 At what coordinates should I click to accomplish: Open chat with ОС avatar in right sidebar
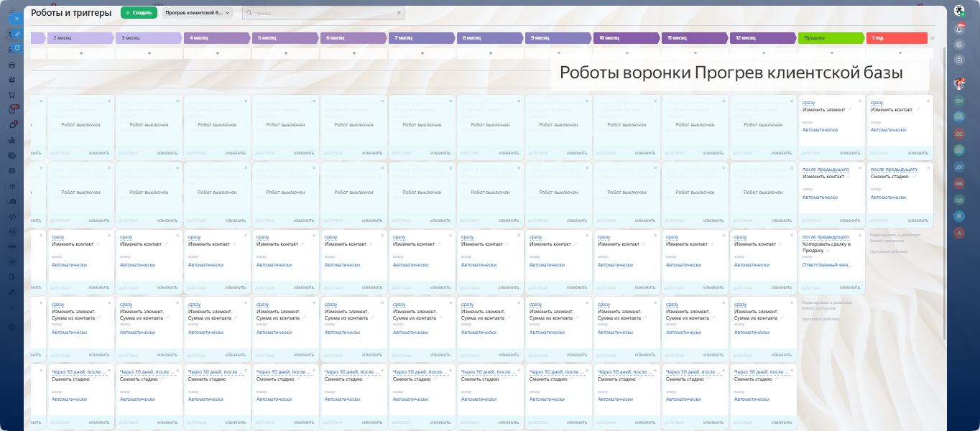[x=959, y=134]
